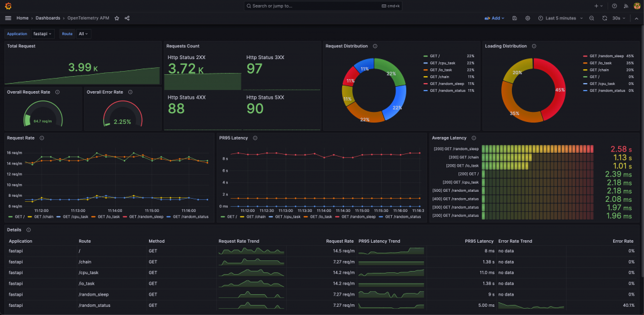Viewport: 644px width, 315px height.
Task: Refresh the dashboard now
Action: [x=604, y=18]
